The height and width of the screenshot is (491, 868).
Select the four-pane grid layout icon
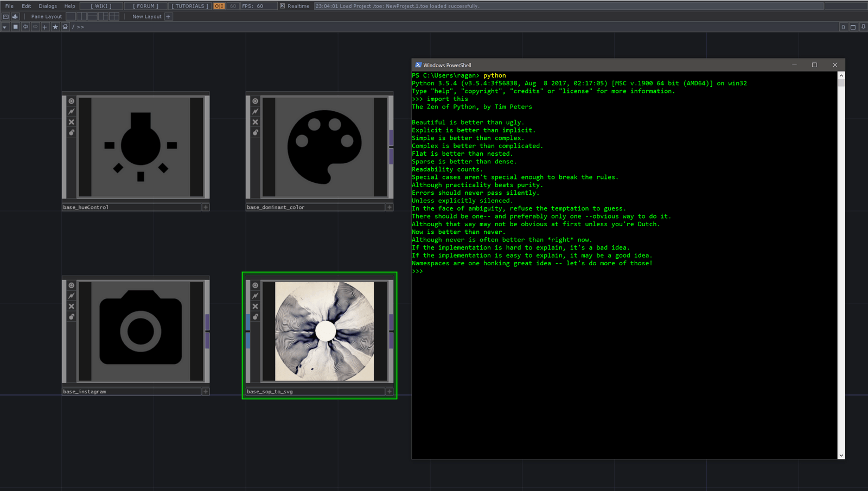tap(114, 17)
